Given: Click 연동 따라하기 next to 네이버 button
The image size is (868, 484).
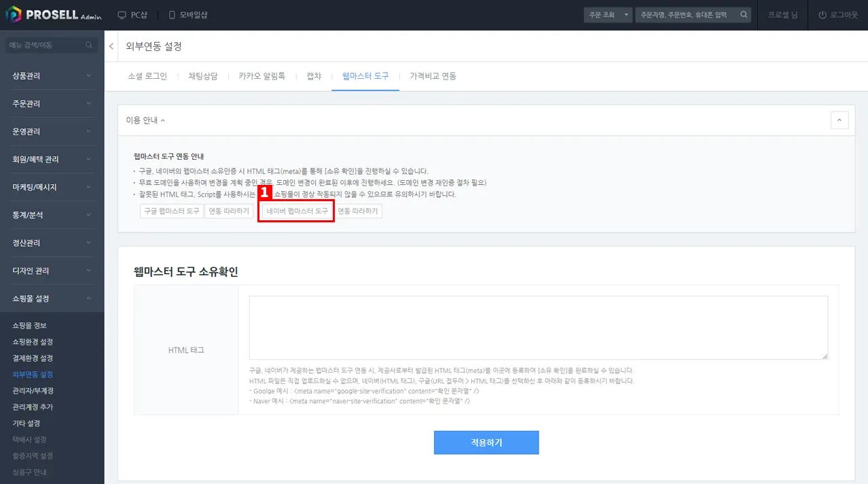Looking at the screenshot, I should [358, 211].
